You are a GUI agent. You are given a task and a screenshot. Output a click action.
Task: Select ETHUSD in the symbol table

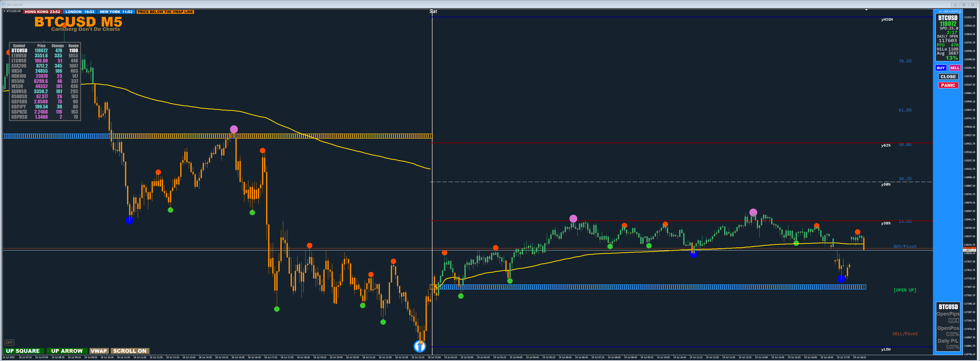[19, 56]
